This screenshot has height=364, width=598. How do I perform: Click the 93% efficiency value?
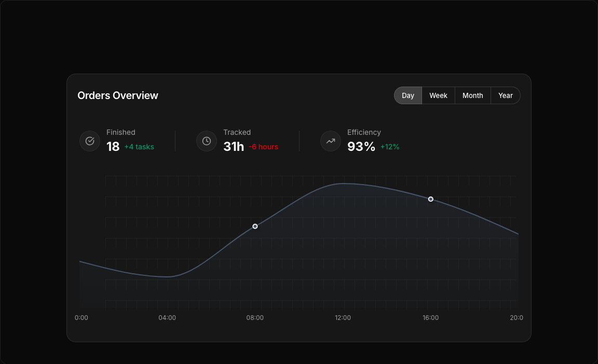click(361, 147)
